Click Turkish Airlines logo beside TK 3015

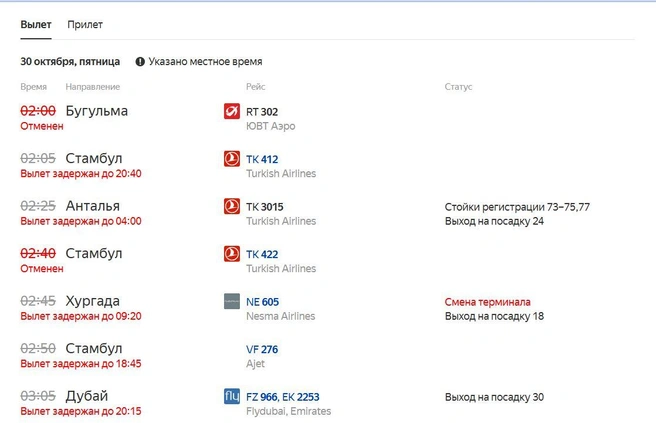[x=232, y=206]
